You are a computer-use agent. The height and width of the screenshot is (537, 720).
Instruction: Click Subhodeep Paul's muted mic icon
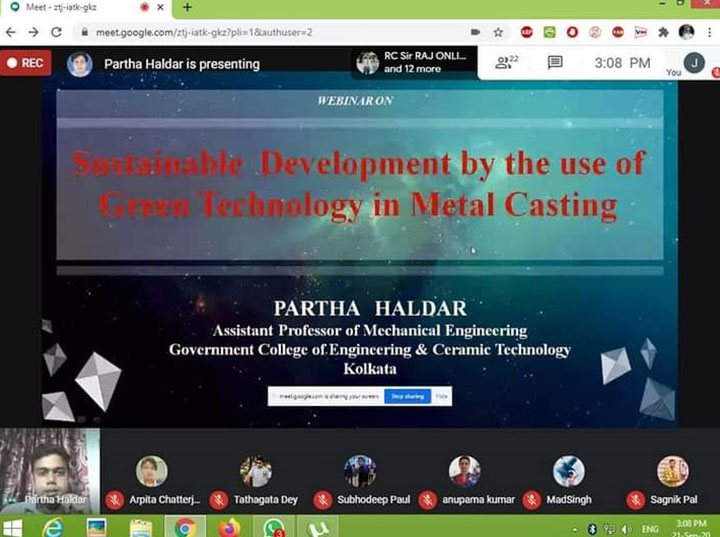[324, 499]
